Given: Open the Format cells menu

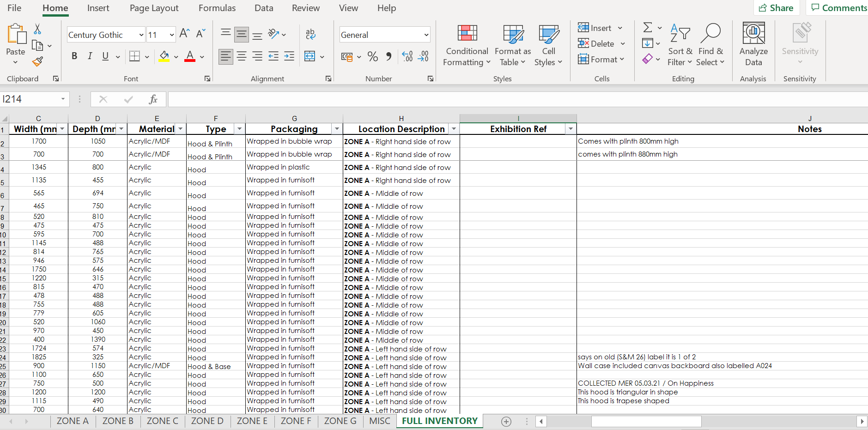Looking at the screenshot, I should coord(601,60).
